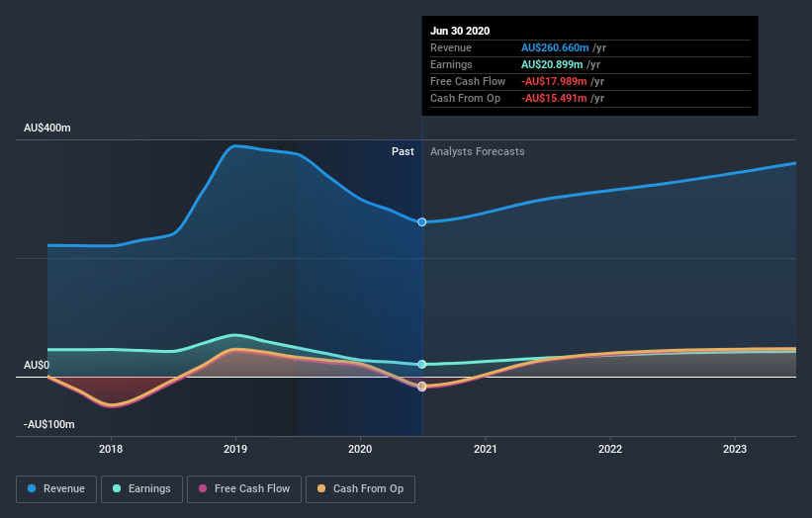812x518 pixels.
Task: Toggle the Free Cash Flow legend button
Action: 244,489
